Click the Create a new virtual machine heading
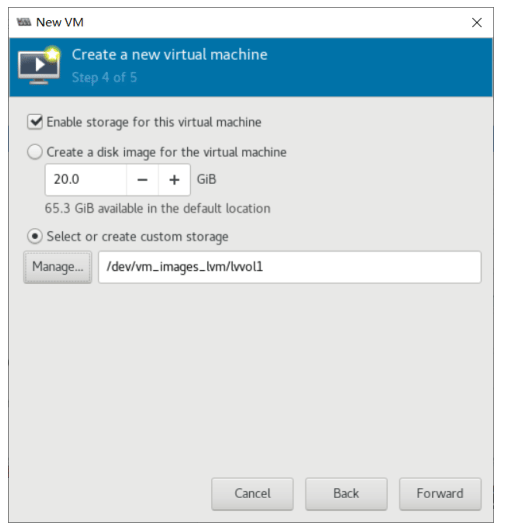The width and height of the screenshot is (505, 529). [x=170, y=55]
